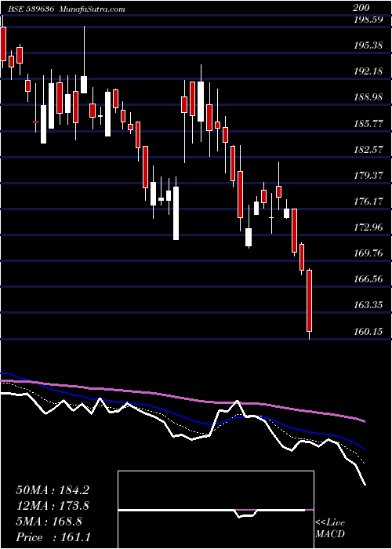Click the BSE 539686 ticker label
392x549 pixels.
coord(30,9)
